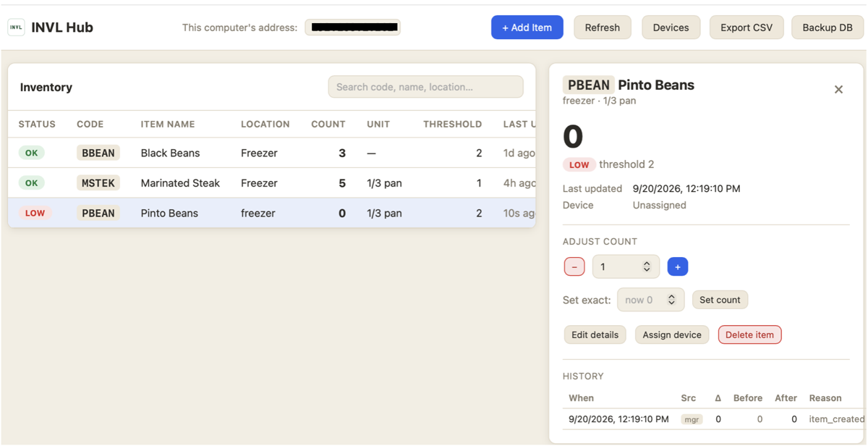868x446 pixels.
Task: Click the 1d ago timestamp
Action: (519, 153)
